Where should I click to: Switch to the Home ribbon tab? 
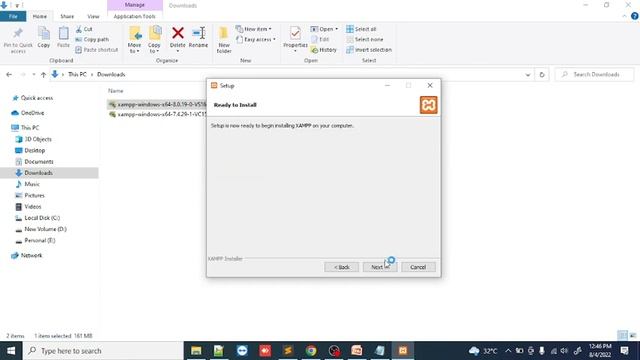40,16
